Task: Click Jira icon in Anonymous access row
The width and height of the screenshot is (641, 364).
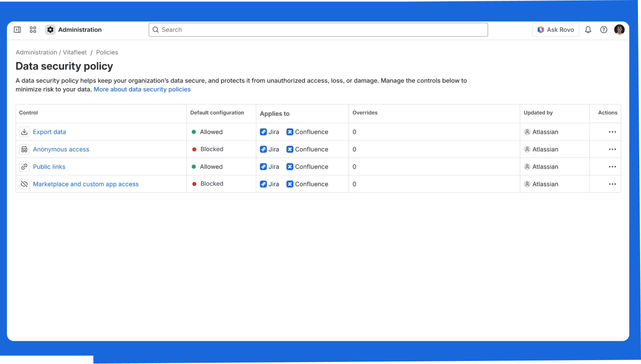Action: (263, 149)
